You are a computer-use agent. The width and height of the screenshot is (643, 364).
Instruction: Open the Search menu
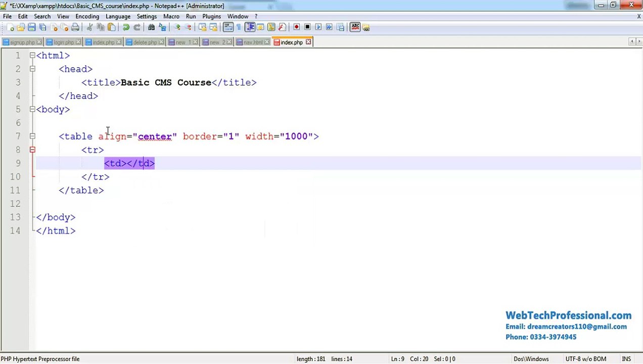tap(42, 16)
